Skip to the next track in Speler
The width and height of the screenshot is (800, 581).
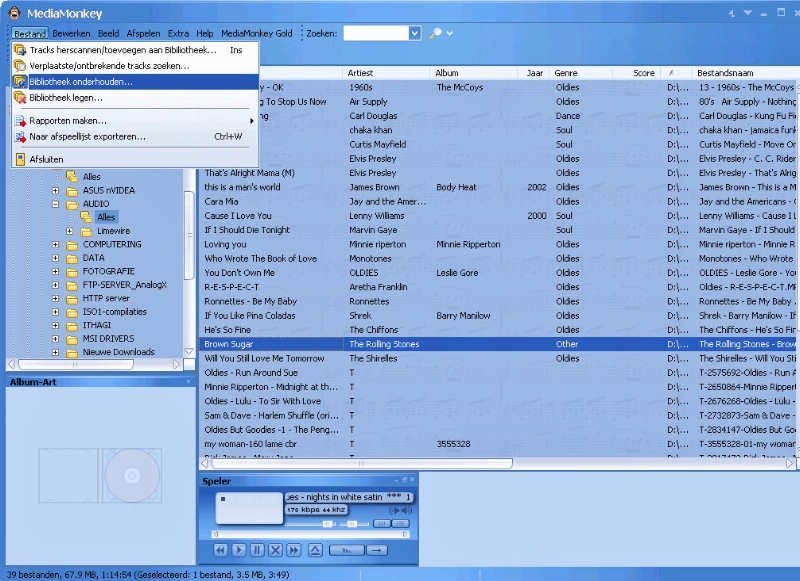(294, 550)
